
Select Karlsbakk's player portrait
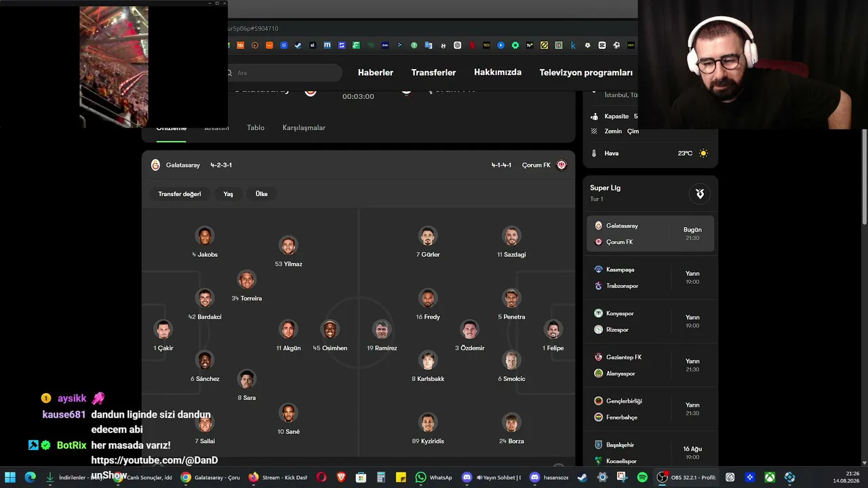coord(428,360)
